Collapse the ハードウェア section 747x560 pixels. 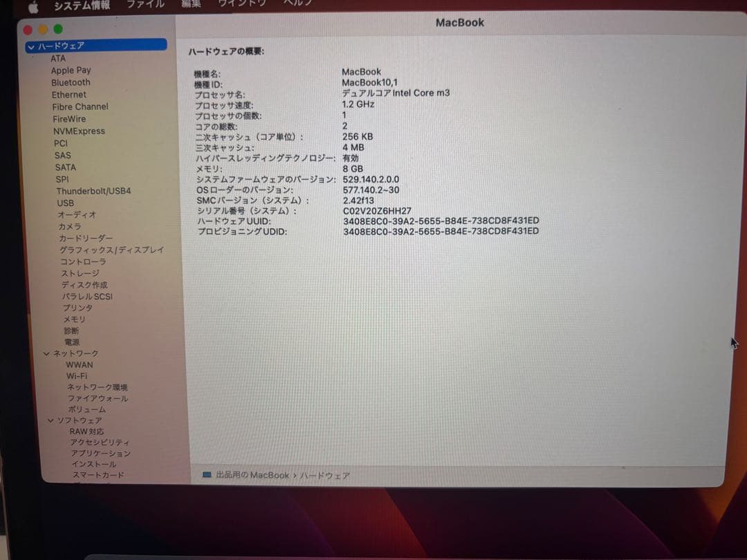31,46
